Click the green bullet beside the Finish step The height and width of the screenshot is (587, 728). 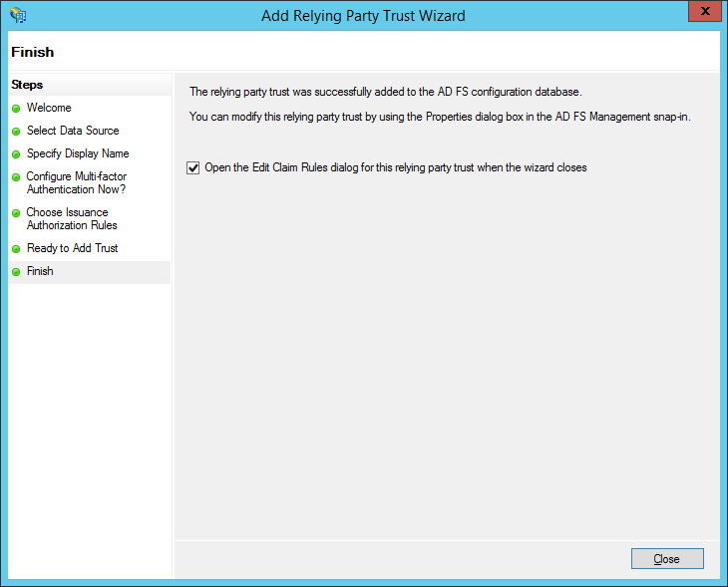tap(16, 272)
